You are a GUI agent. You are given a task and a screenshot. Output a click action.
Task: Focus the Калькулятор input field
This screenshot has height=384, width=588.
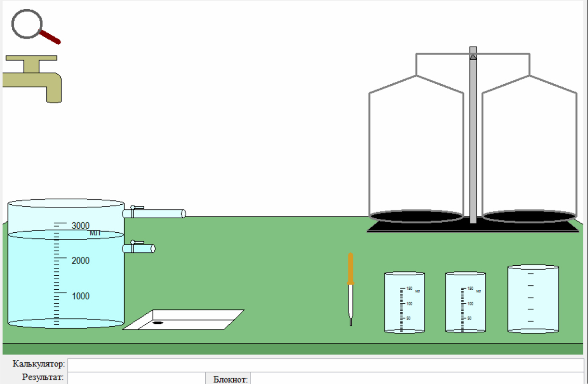326,365
